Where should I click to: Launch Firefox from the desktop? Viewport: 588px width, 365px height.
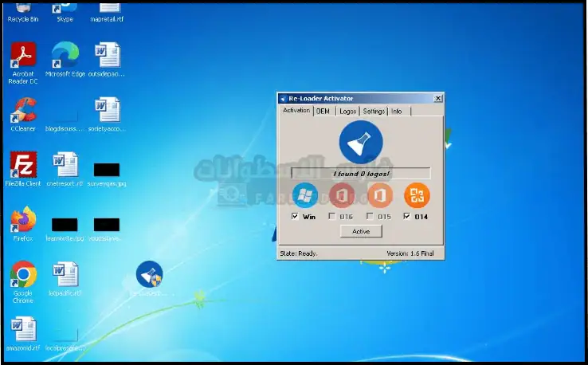(x=23, y=219)
